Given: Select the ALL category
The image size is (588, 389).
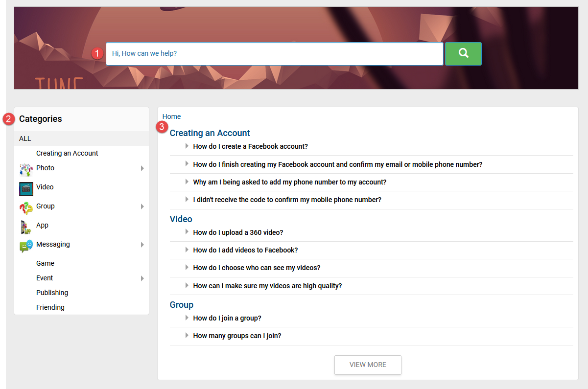Looking at the screenshot, I should [x=81, y=138].
